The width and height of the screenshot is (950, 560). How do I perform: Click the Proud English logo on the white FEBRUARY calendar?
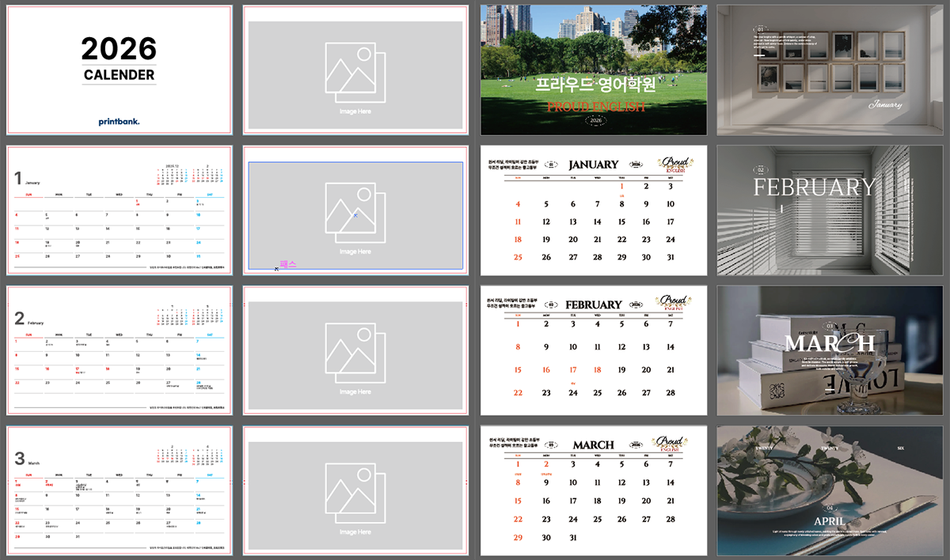674,305
